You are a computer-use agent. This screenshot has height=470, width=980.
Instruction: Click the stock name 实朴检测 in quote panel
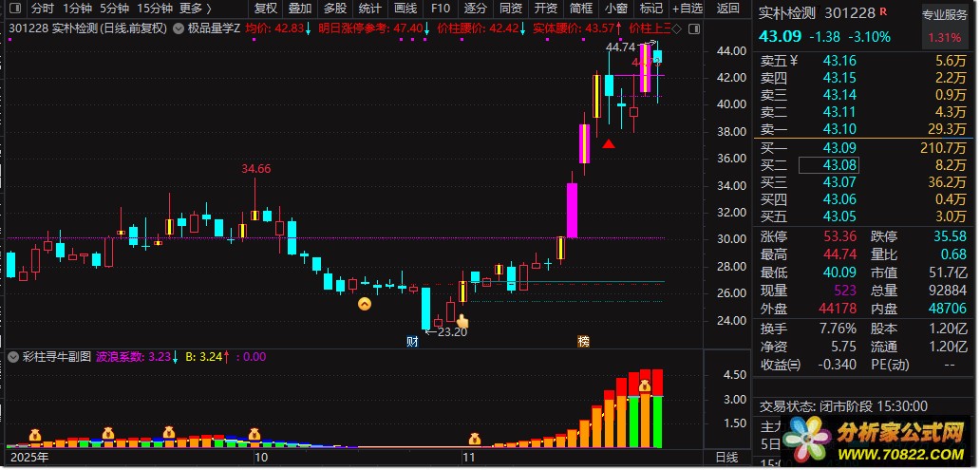coord(787,12)
